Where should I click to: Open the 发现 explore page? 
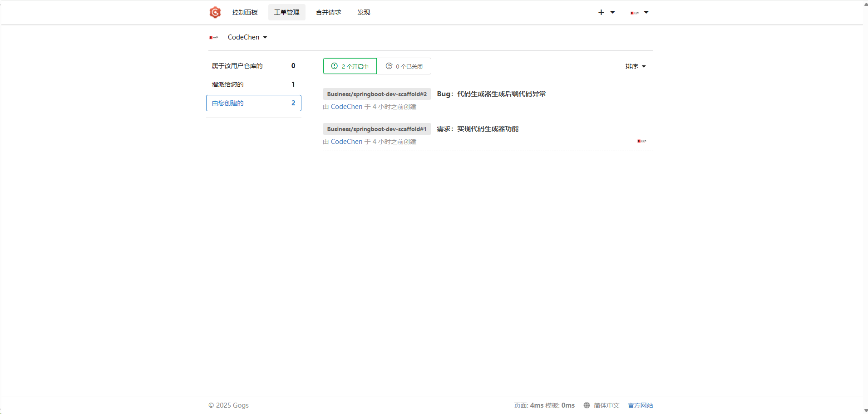(364, 12)
